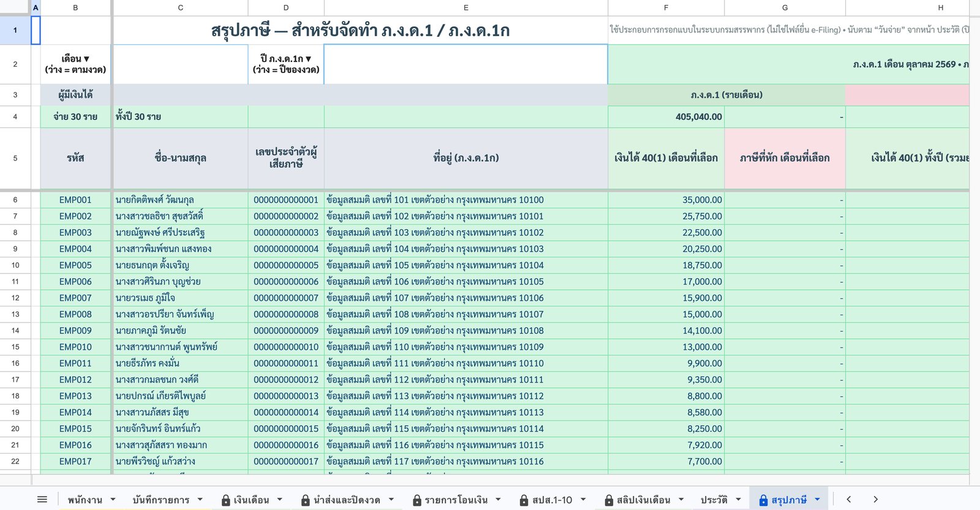Image resolution: width=980 pixels, height=510 pixels.
Task: Go to the สปส.1-10 sheet tab
Action: click(x=552, y=500)
